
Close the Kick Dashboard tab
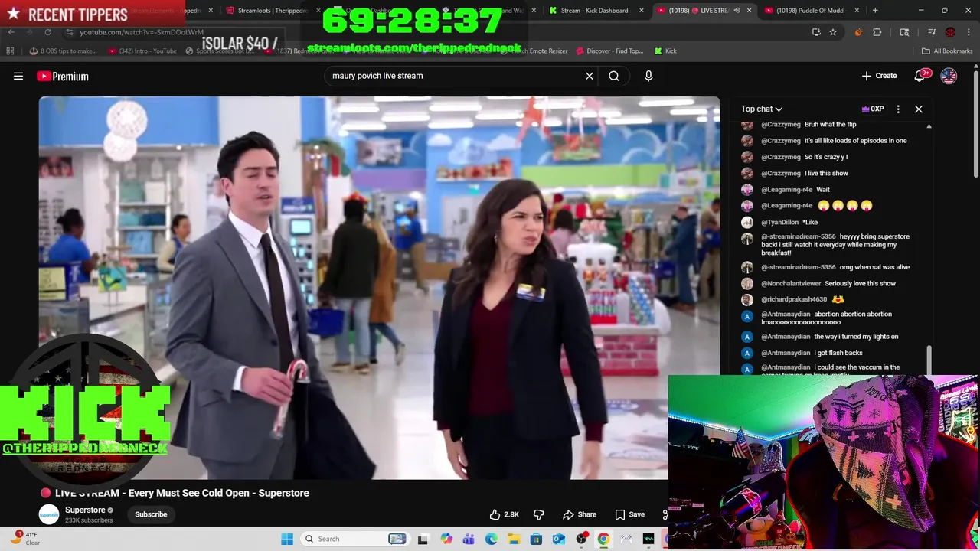tap(641, 11)
